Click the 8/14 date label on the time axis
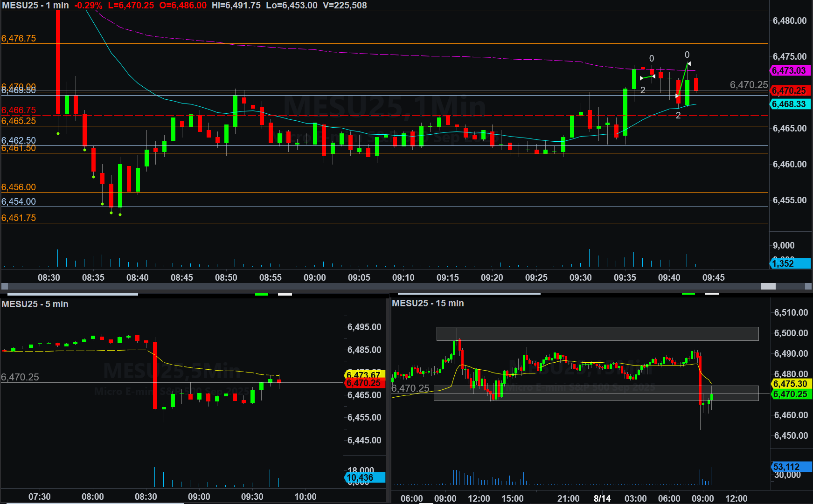Screen dimensions: 813x504 pos(602,498)
